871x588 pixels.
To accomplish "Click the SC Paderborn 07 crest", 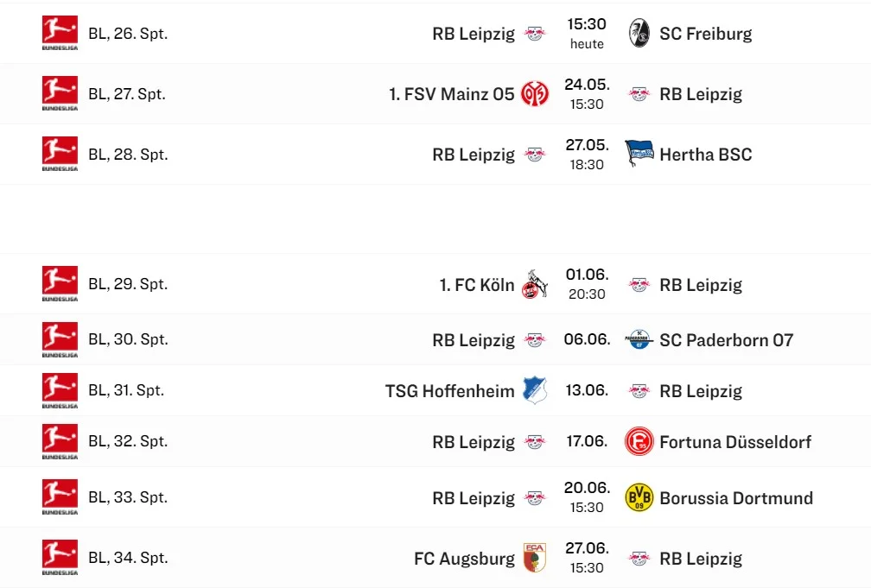I will click(639, 339).
